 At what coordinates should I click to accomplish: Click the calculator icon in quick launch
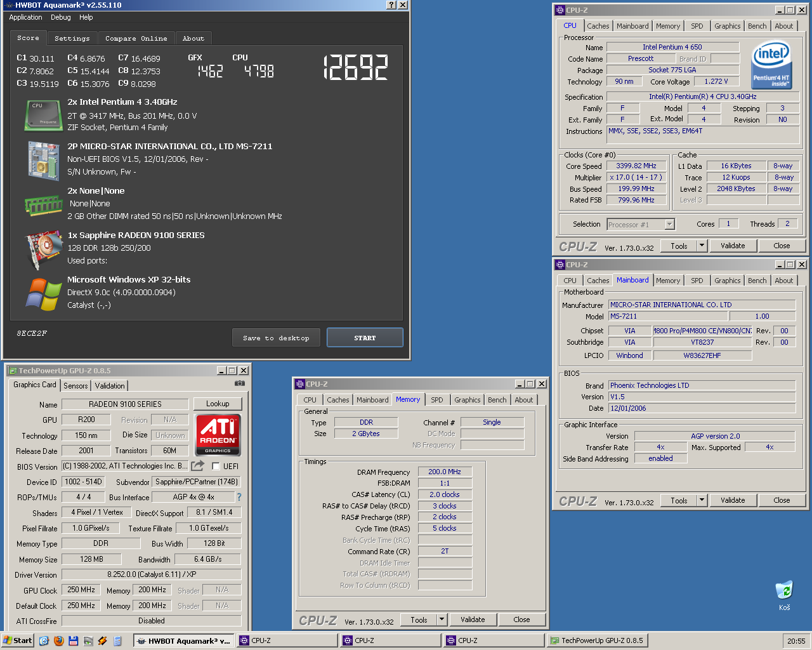coord(117,640)
